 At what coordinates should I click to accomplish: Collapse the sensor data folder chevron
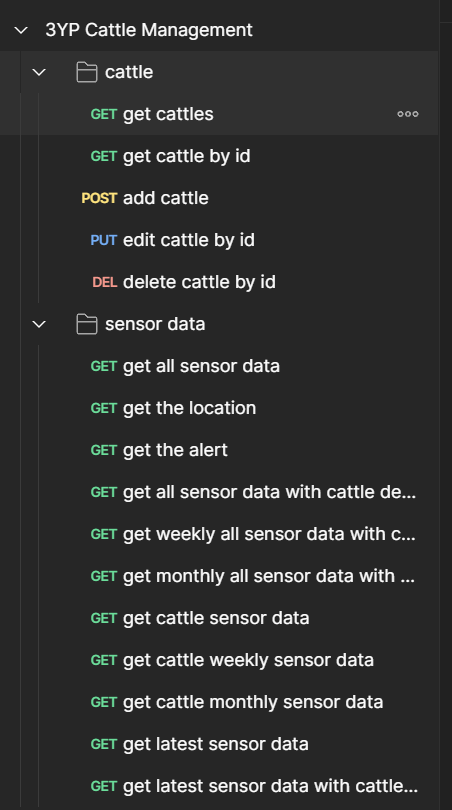point(39,324)
